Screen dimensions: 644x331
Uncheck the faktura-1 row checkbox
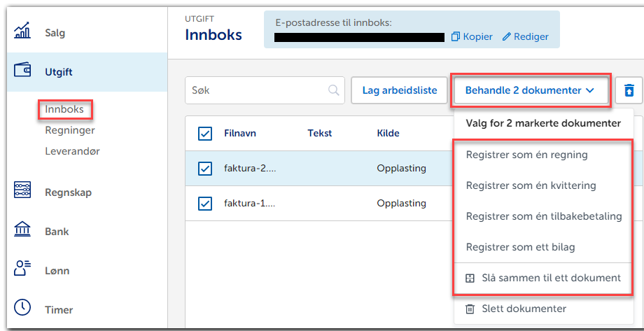tap(205, 204)
